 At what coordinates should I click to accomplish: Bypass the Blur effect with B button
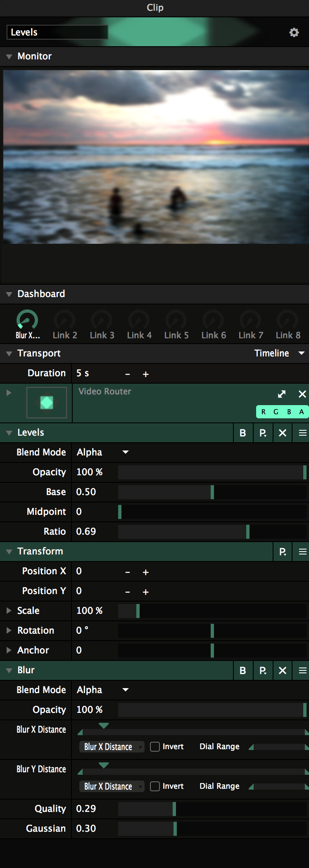(243, 670)
